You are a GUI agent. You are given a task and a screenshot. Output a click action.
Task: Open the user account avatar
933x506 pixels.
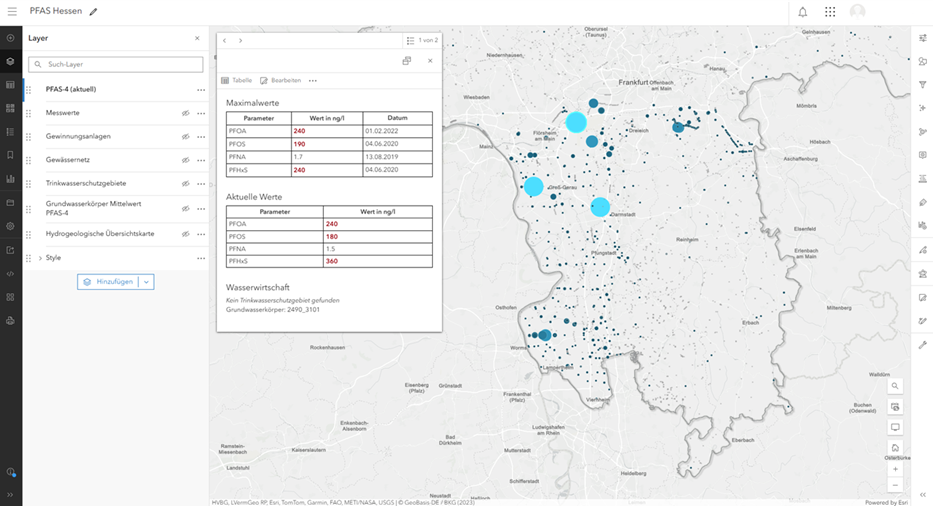point(857,12)
